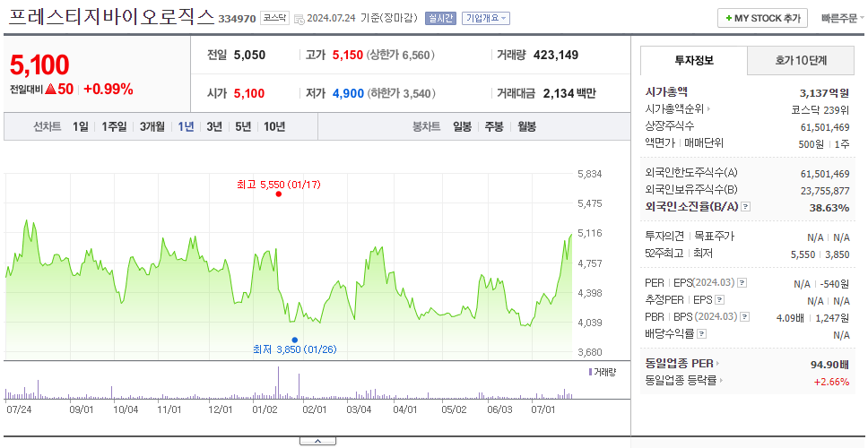Click 고가 value 5,150
Viewport: 868px width, 448px height.
pyautogui.click(x=348, y=56)
